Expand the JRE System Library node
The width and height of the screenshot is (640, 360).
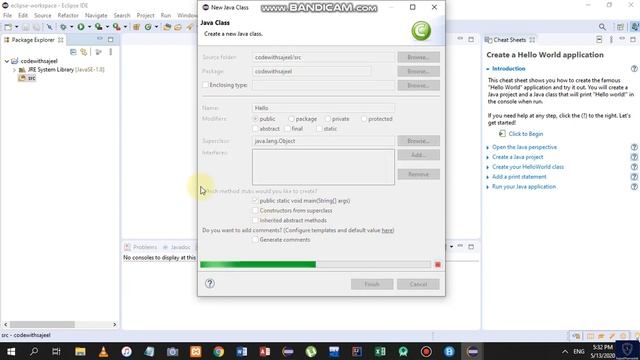click(x=14, y=70)
